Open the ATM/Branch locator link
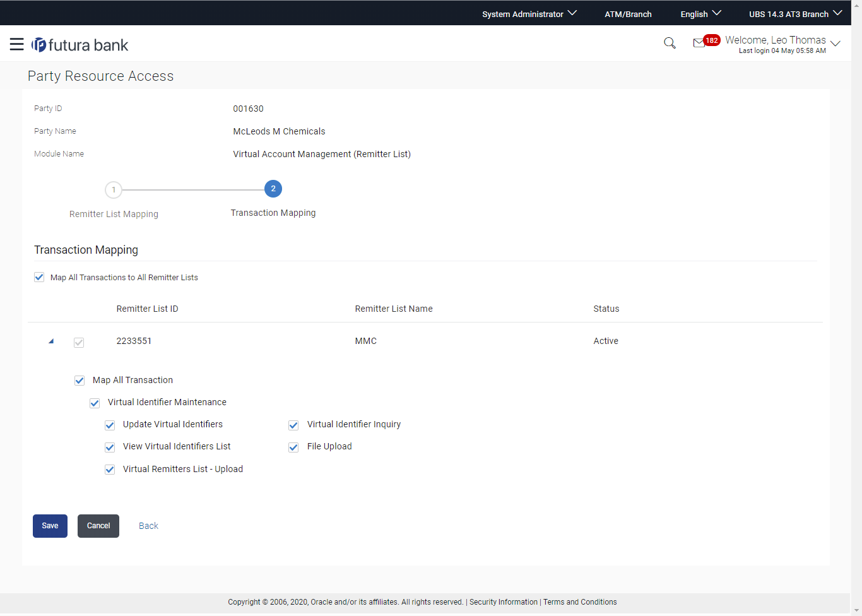Image resolution: width=862 pixels, height=616 pixels. click(628, 14)
